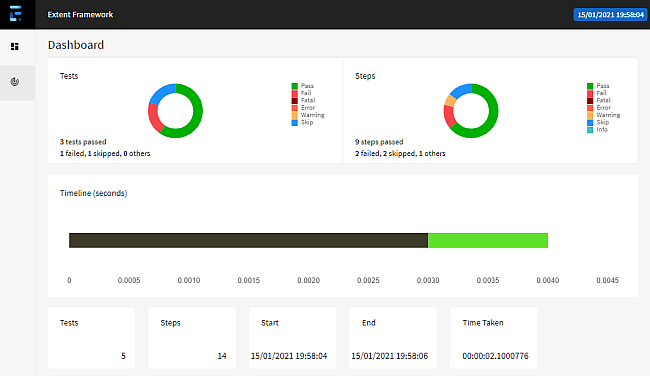Click the Extent logo icon
This screenshot has height=376, width=650.
(x=15, y=14)
